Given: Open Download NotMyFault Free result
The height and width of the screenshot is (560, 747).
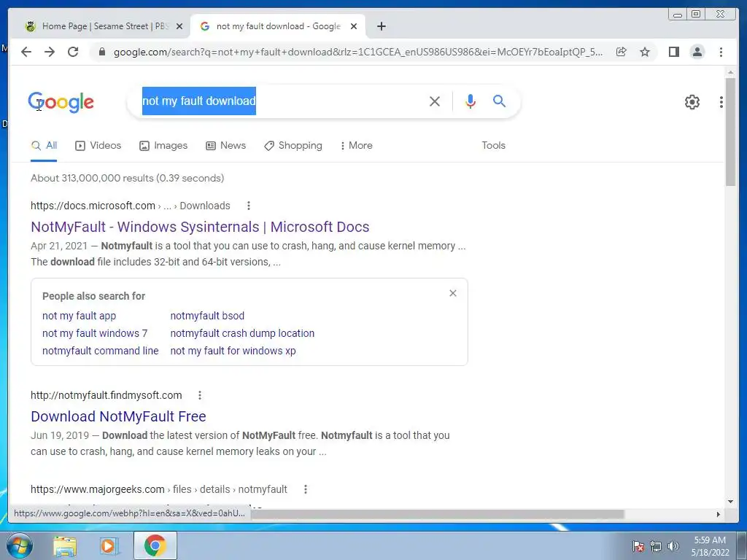Looking at the screenshot, I should [x=119, y=416].
